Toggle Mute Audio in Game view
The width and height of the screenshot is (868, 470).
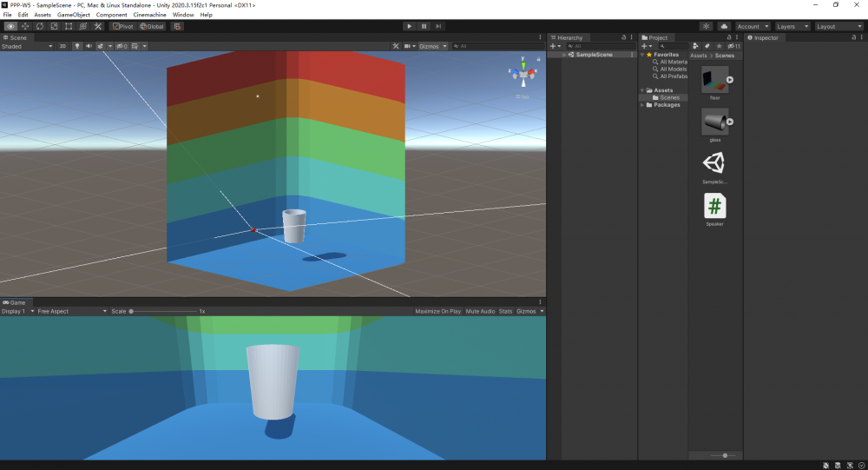pos(480,311)
